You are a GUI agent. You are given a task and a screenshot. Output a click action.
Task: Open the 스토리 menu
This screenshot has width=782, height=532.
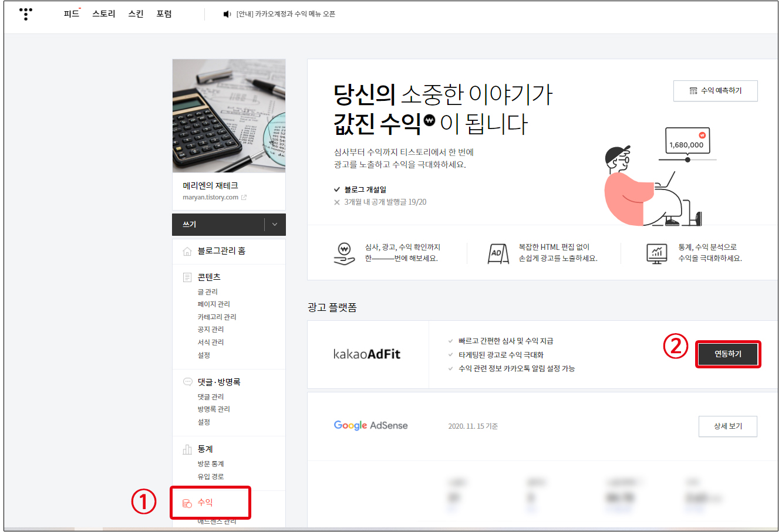[104, 13]
